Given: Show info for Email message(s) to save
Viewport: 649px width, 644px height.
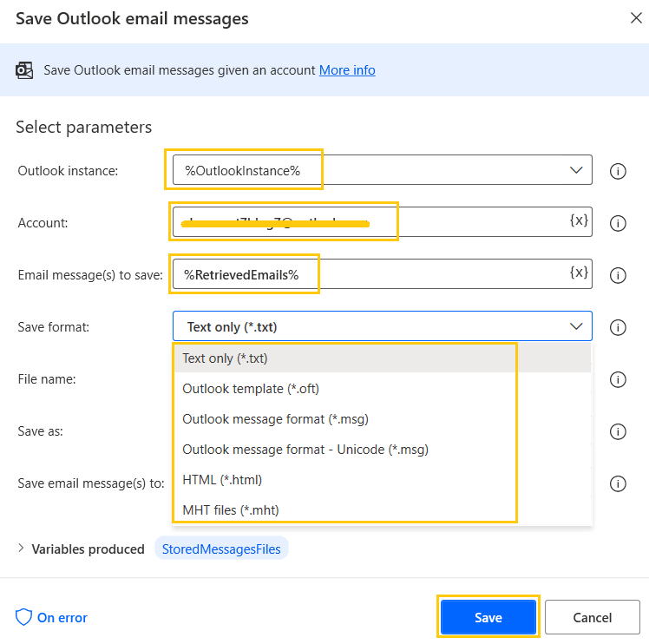Looking at the screenshot, I should point(618,275).
